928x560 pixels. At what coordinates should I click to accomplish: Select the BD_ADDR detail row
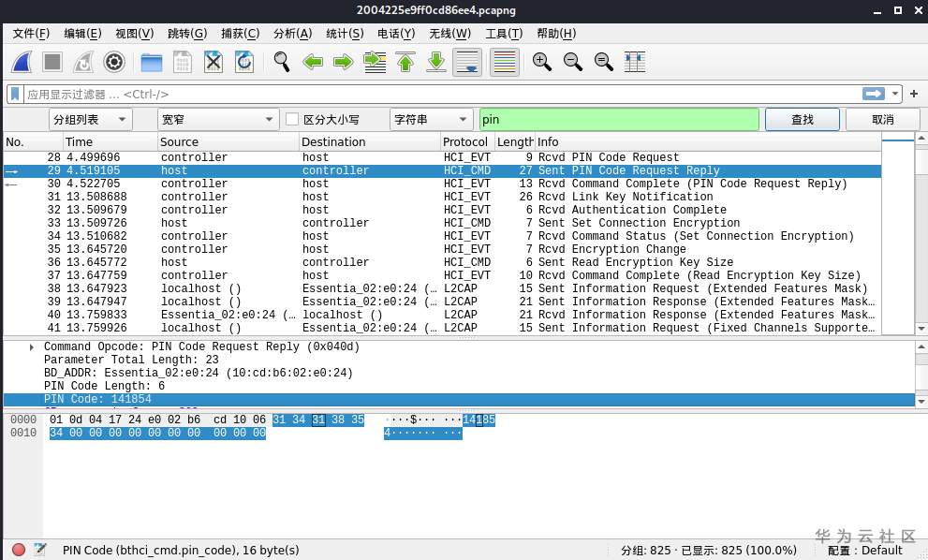tap(459, 373)
